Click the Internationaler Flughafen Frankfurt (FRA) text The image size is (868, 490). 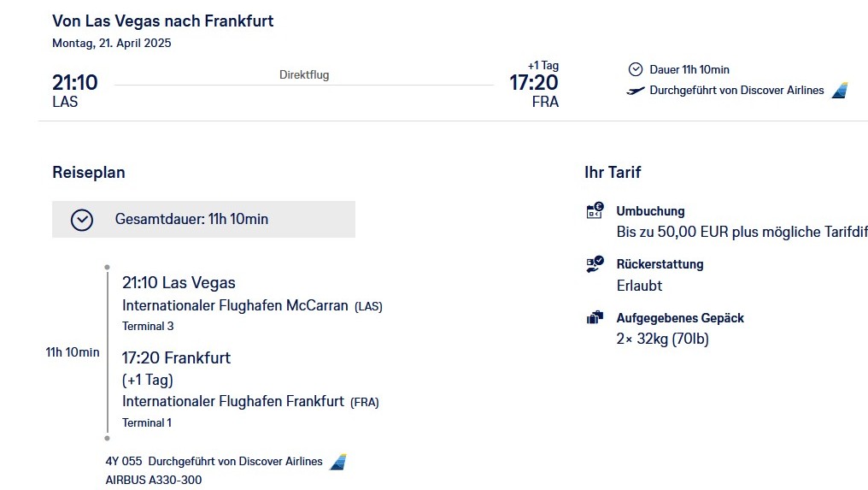(251, 401)
